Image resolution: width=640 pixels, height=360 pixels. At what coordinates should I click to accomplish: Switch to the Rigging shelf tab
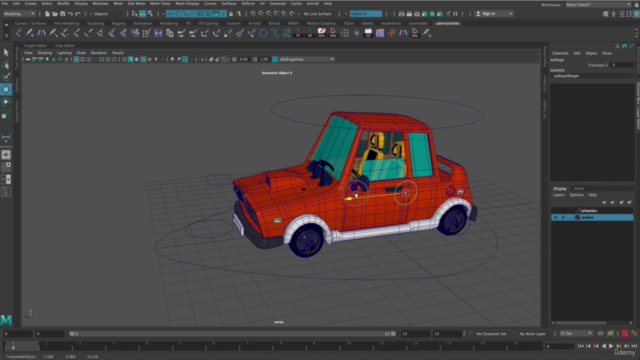tap(119, 24)
